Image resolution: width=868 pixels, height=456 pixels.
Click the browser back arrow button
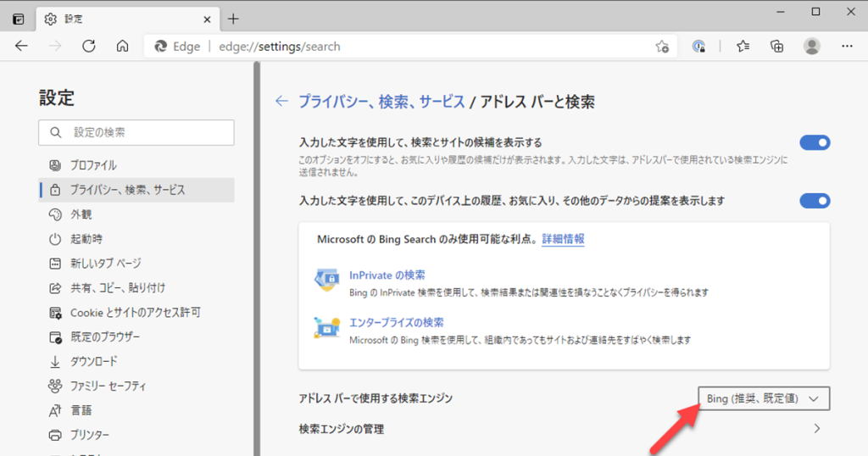coord(21,47)
